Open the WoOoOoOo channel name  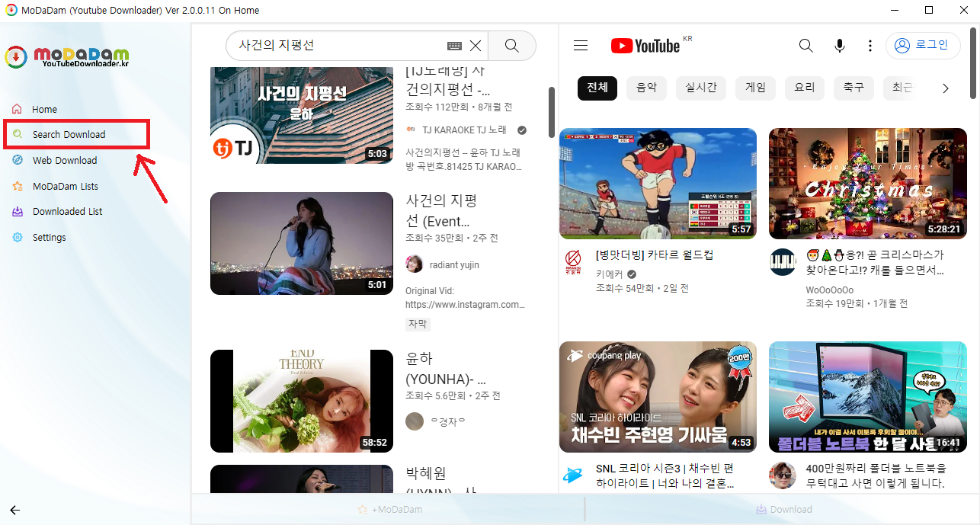click(x=830, y=290)
